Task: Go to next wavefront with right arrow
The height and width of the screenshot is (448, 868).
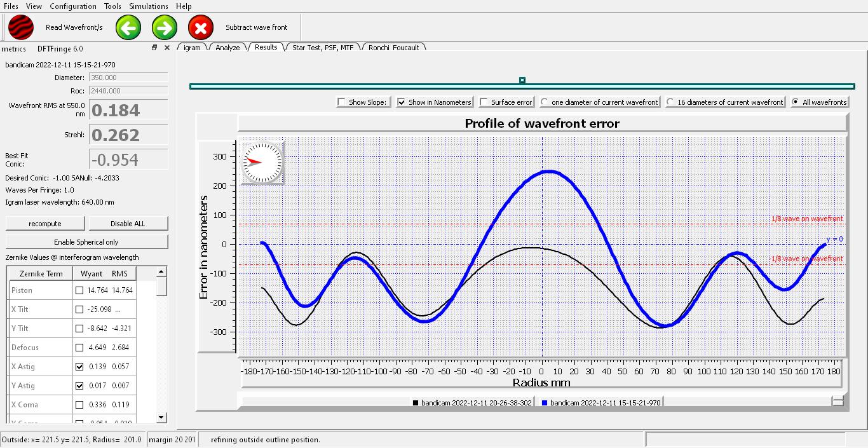Action: point(165,27)
